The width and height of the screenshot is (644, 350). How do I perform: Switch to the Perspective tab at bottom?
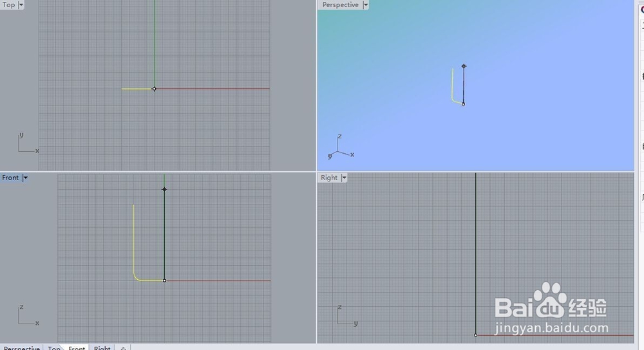21,347
